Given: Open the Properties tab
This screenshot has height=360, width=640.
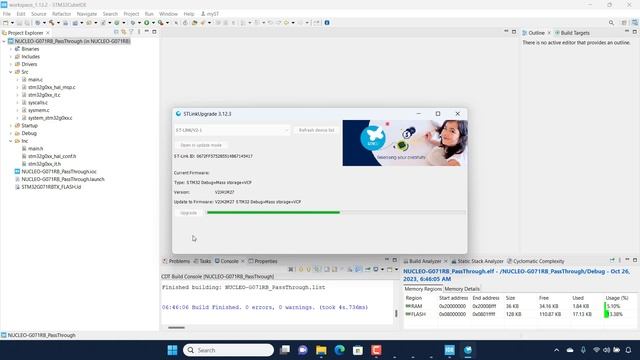Looking at the screenshot, I should point(263,261).
